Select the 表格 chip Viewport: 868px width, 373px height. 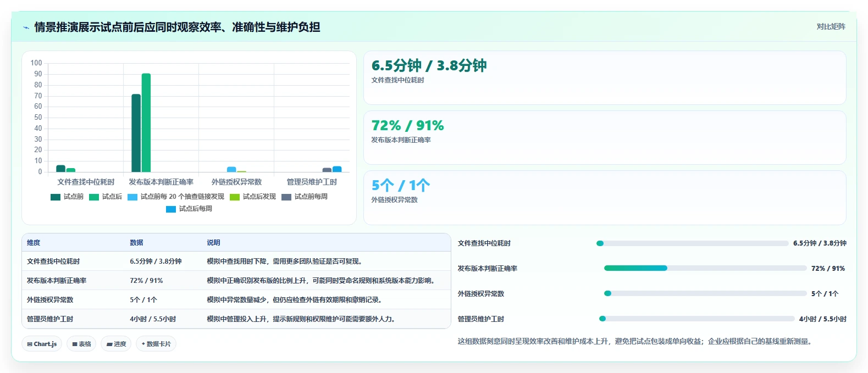pos(81,344)
